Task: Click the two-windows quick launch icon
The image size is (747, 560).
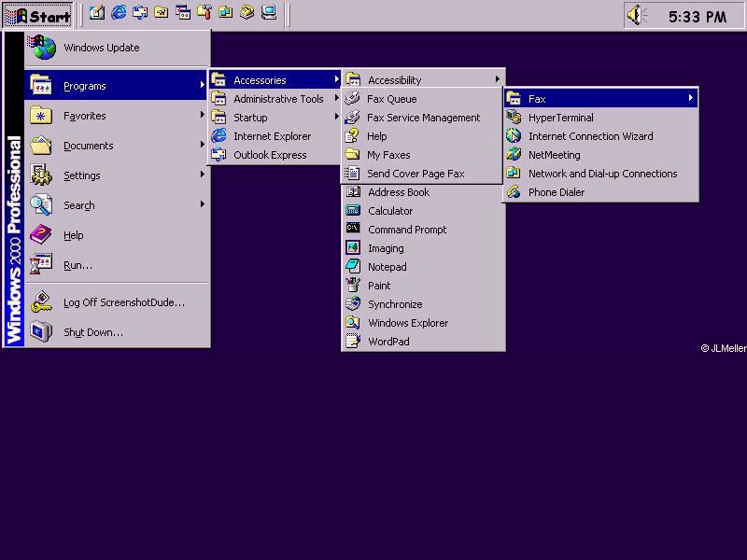Action: pos(183,13)
